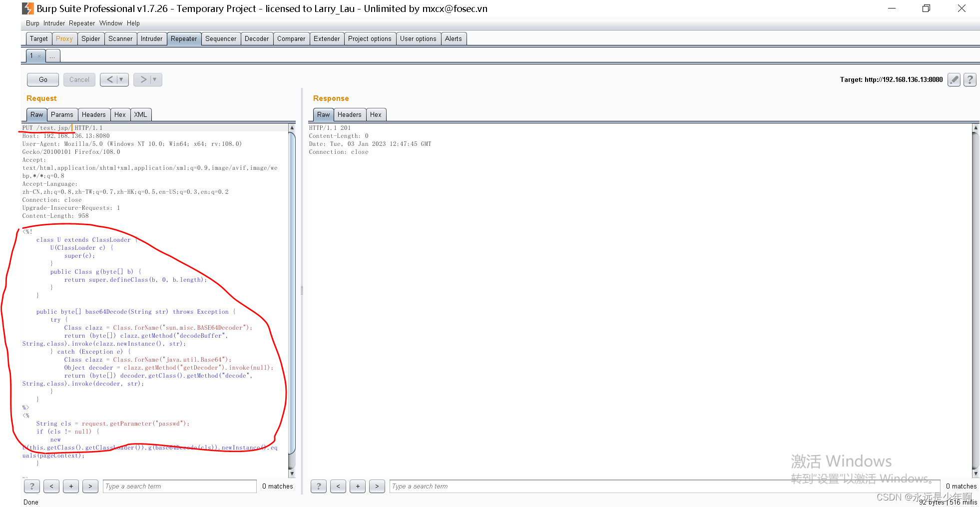Go to previous match in request search
This screenshot has width=980, height=507.
point(51,486)
